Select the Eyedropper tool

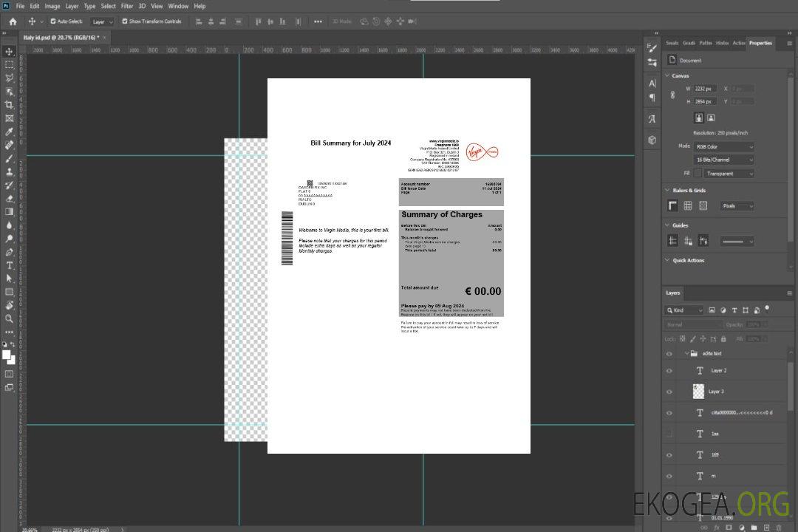[x=9, y=132]
